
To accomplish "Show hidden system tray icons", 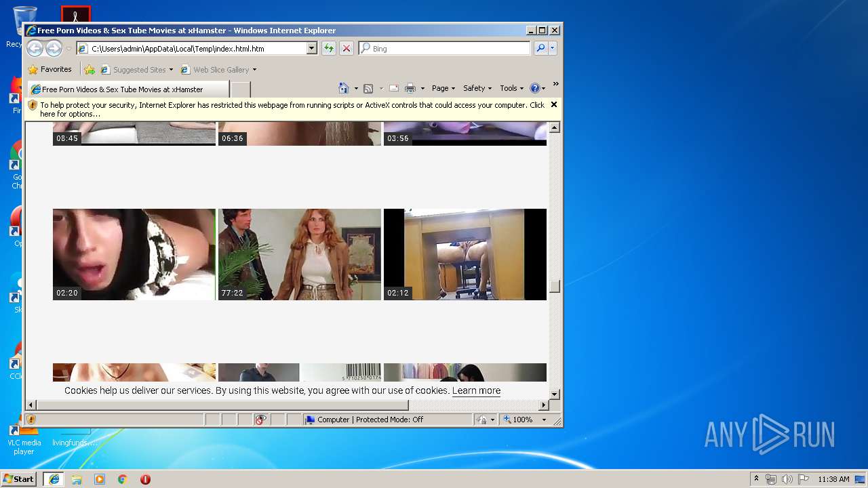I will [x=756, y=479].
